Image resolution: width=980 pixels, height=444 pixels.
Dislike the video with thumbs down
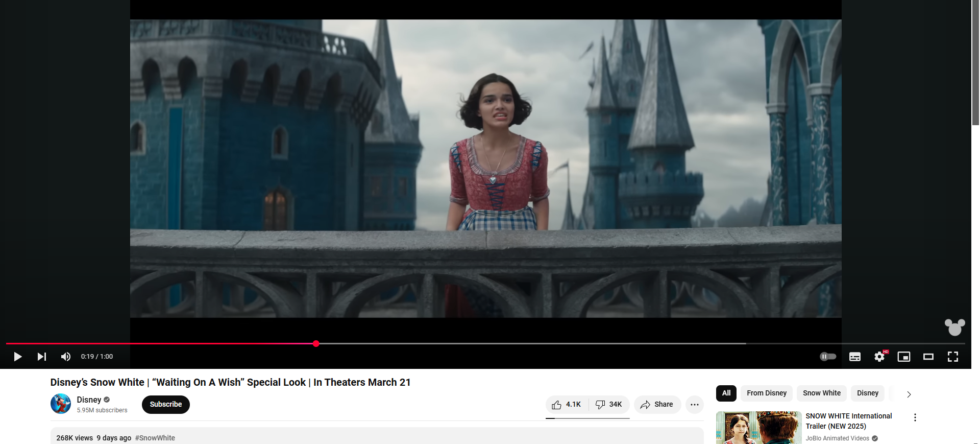[609, 405]
